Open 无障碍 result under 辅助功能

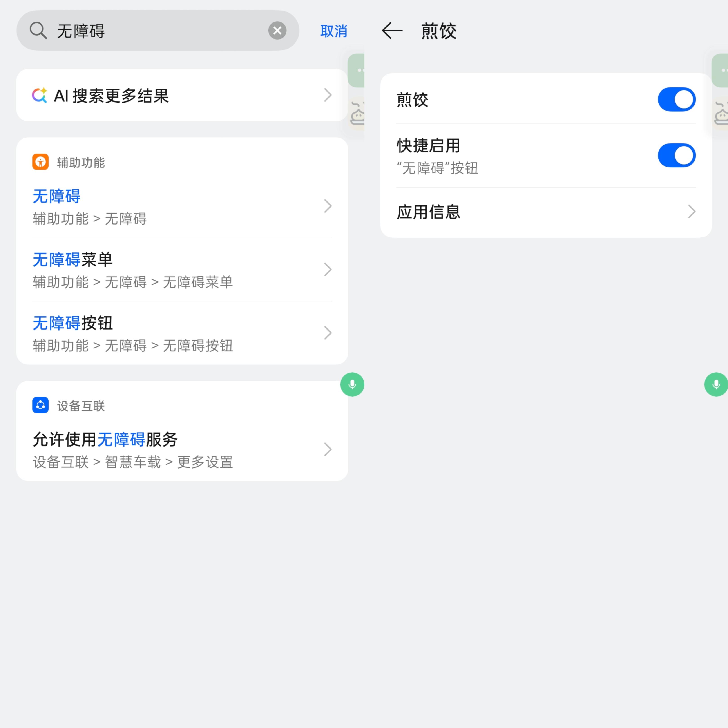[182, 206]
